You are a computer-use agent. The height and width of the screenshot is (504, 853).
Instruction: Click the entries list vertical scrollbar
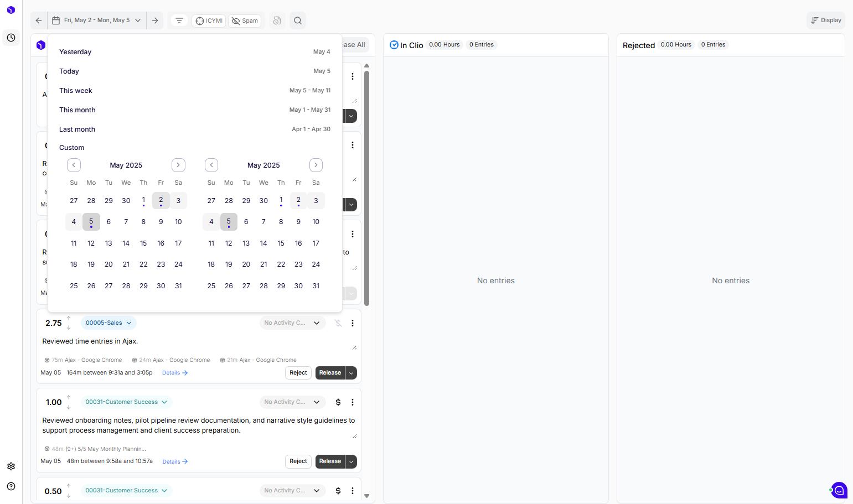point(366,188)
